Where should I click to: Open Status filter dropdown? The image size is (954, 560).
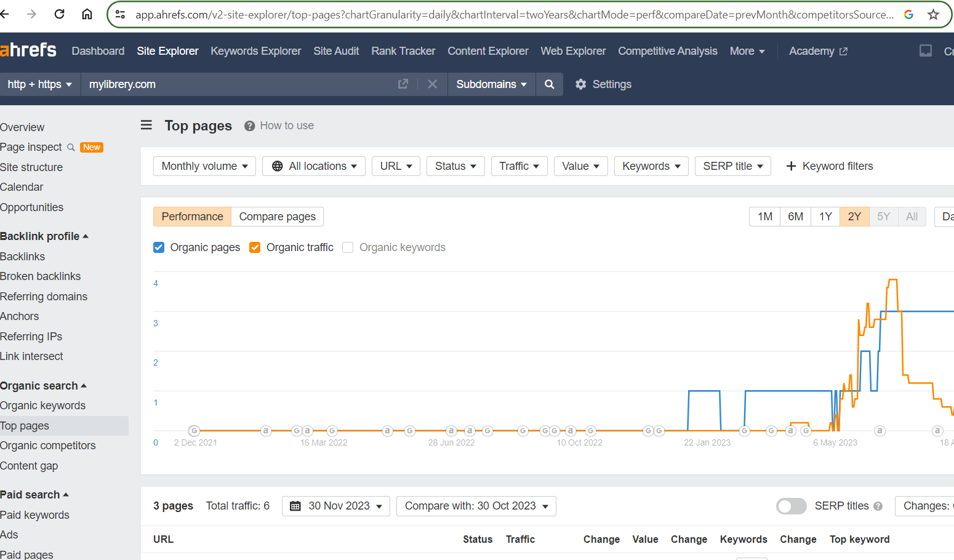pos(455,166)
